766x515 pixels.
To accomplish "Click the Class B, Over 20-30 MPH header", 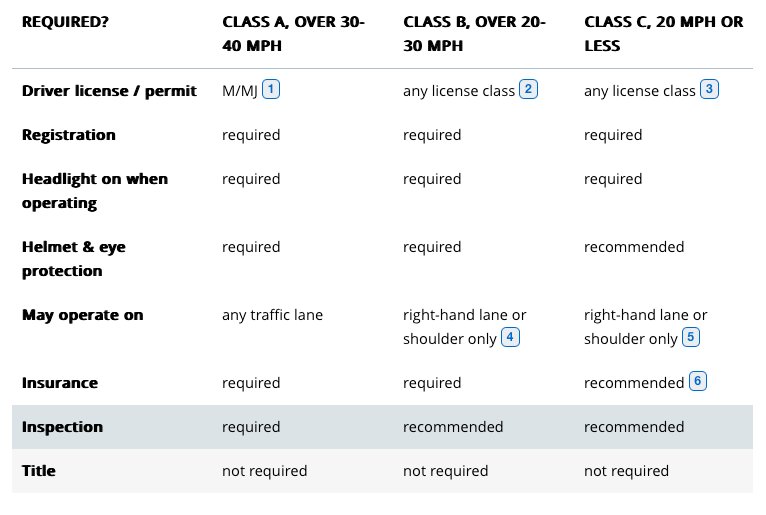I will pyautogui.click(x=474, y=34).
